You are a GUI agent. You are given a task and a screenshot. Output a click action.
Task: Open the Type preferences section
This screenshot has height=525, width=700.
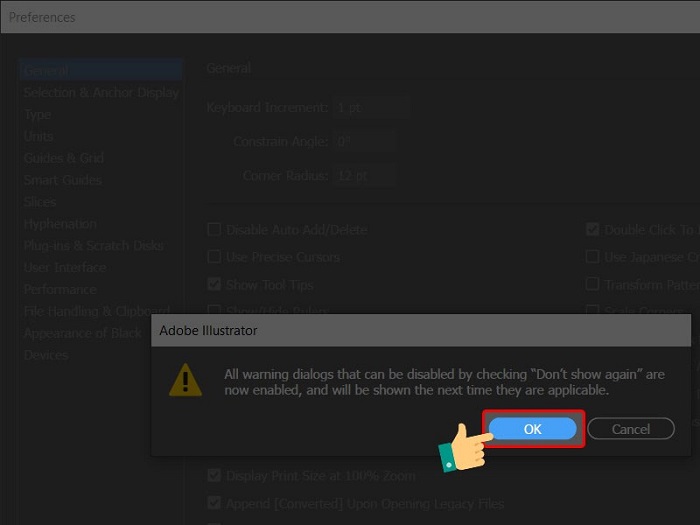point(37,115)
